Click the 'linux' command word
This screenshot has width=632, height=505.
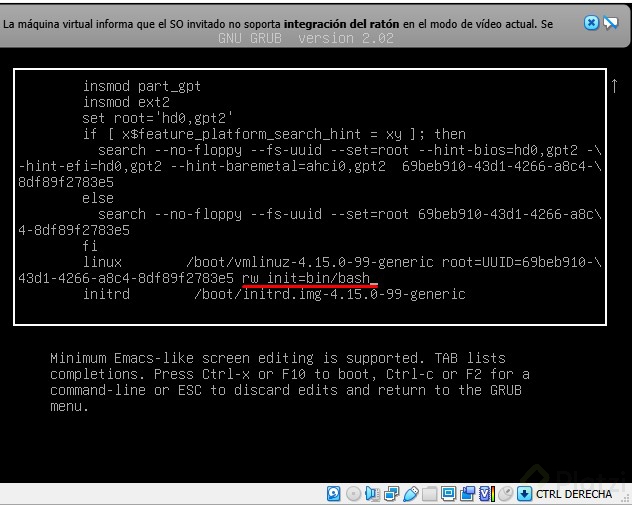click(102, 262)
